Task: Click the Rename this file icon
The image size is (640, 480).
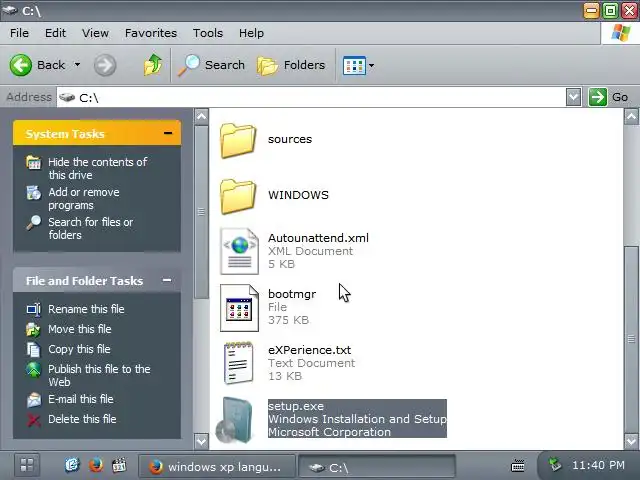Action: 34,309
